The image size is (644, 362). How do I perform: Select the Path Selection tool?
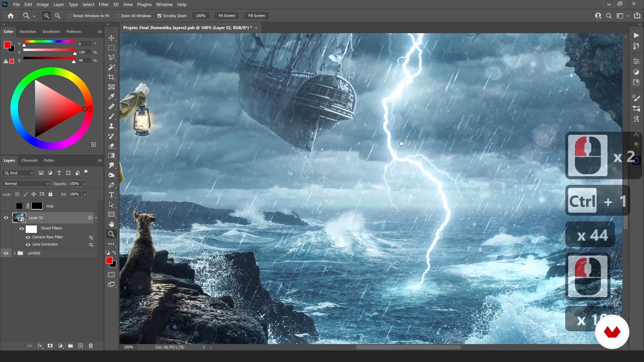[x=111, y=204]
